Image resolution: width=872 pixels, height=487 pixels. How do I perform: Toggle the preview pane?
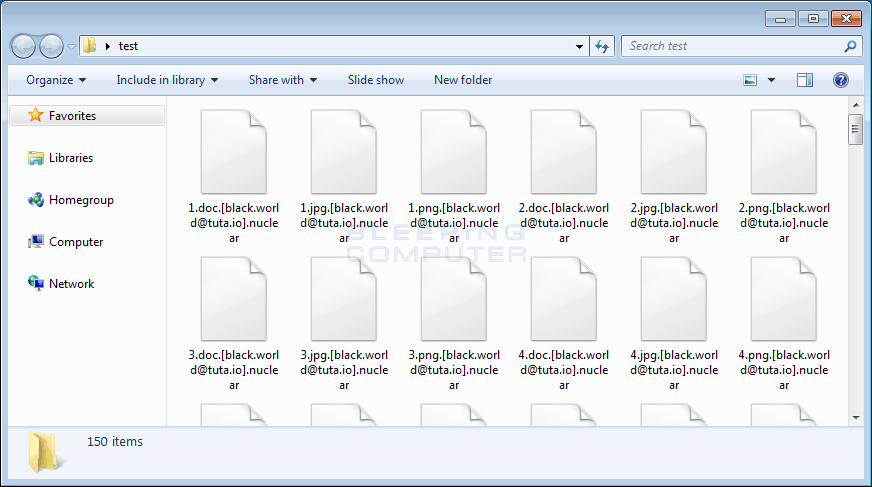tap(805, 80)
